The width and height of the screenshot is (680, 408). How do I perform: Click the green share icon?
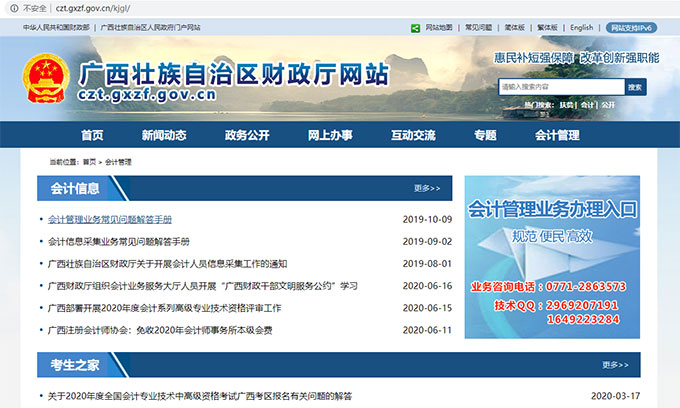[416, 28]
